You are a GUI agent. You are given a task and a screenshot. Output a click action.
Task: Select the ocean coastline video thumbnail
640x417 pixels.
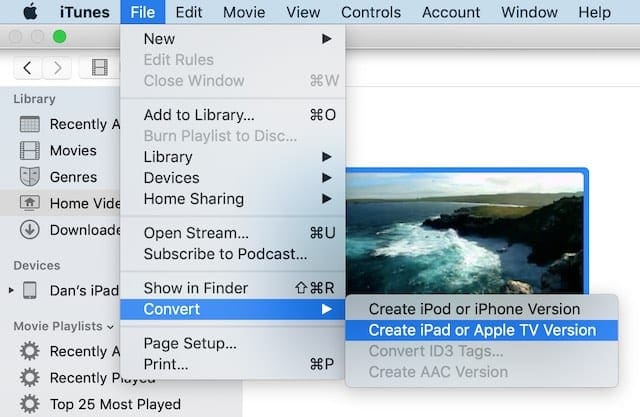(x=466, y=232)
